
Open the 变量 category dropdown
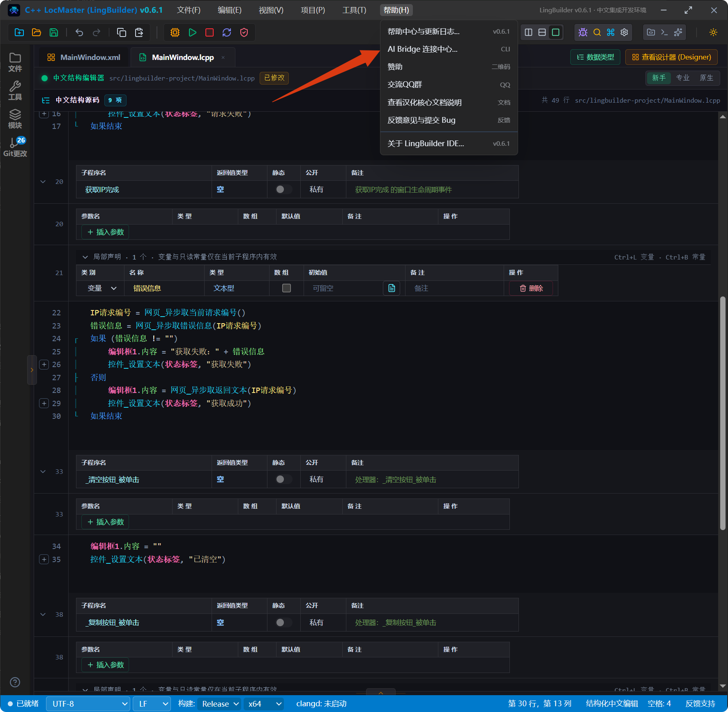pos(102,288)
